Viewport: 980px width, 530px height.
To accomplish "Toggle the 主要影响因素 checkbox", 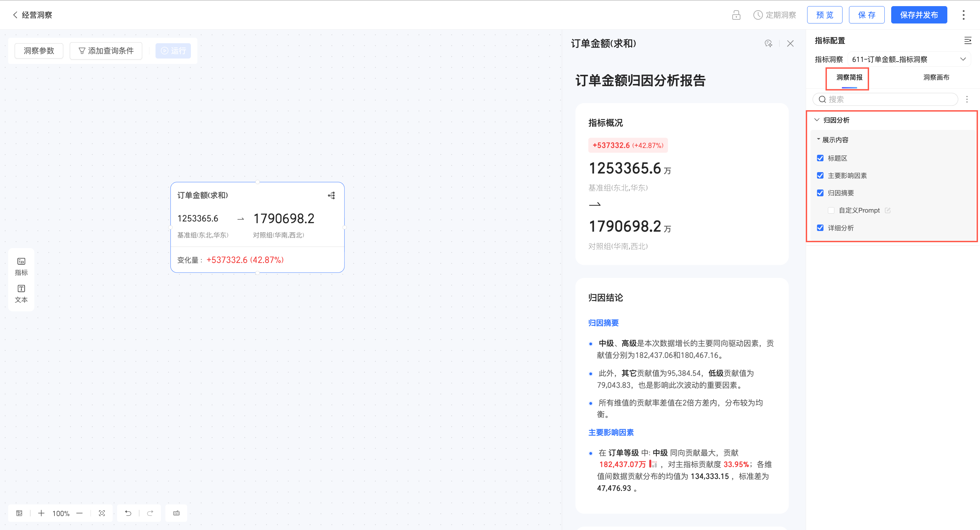I will 820,176.
